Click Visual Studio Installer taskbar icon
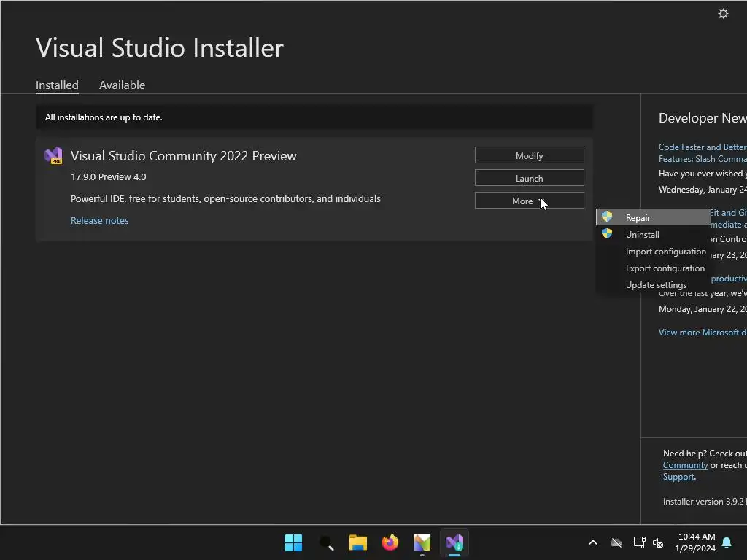Image resolution: width=747 pixels, height=560 pixels. pos(454,542)
